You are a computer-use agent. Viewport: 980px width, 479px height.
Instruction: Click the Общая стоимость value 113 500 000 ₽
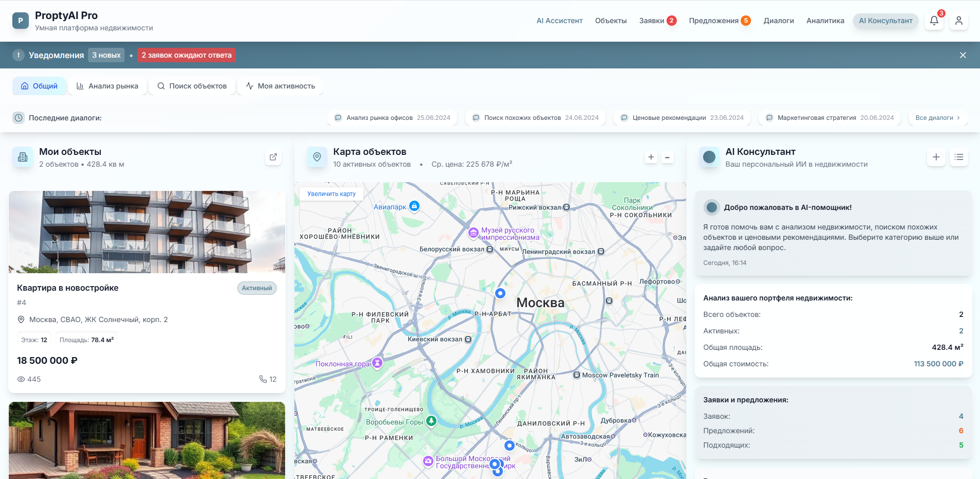tap(938, 364)
